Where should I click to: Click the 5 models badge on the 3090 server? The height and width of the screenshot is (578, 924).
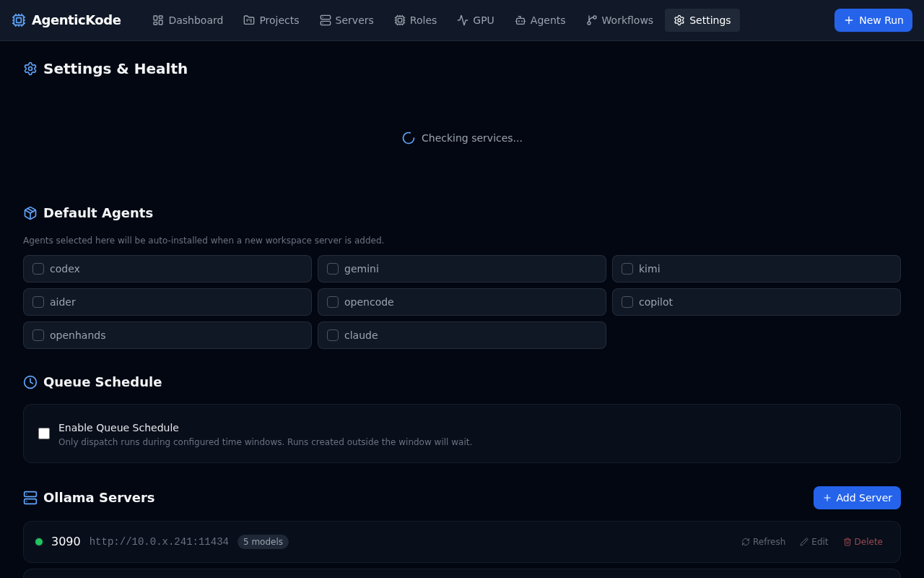coord(263,541)
